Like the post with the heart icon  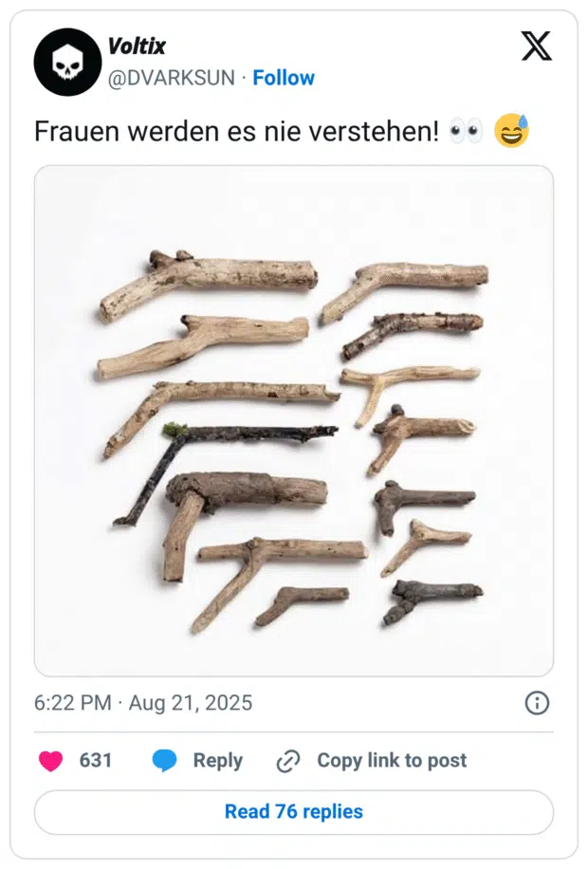[50, 760]
